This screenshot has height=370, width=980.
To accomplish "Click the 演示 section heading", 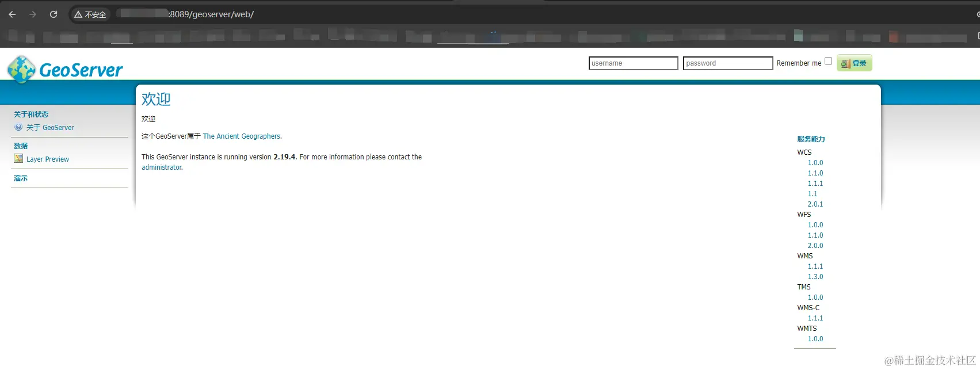I will [x=21, y=178].
